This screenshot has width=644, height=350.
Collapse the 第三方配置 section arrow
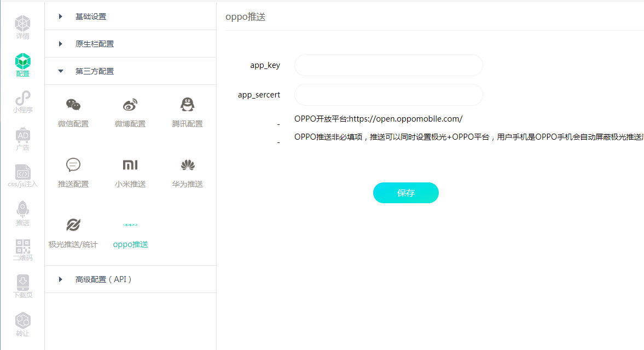[60, 71]
